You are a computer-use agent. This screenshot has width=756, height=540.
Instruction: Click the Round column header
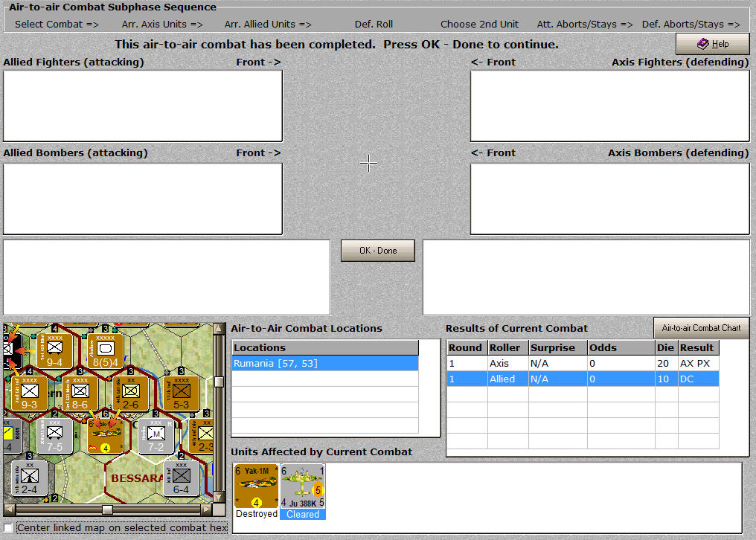pos(467,347)
